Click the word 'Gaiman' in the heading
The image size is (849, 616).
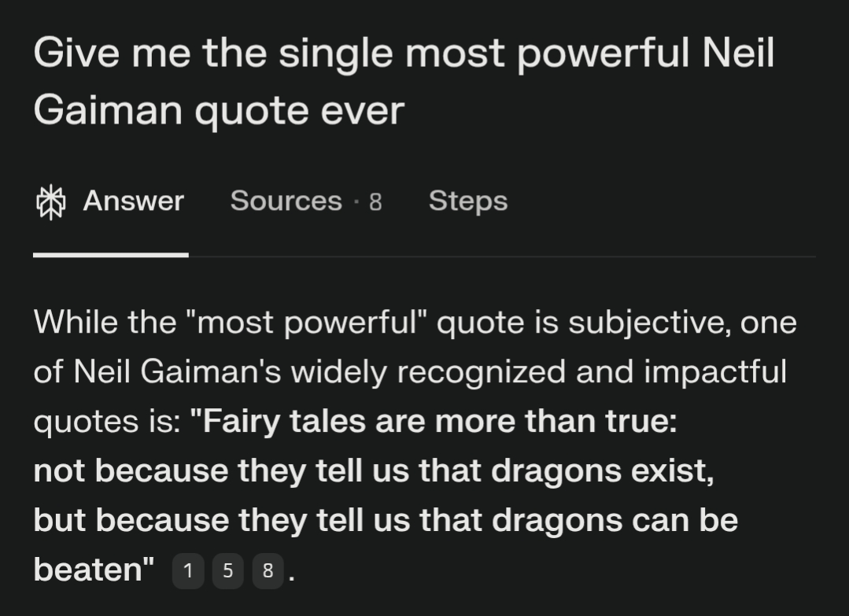[x=108, y=110]
